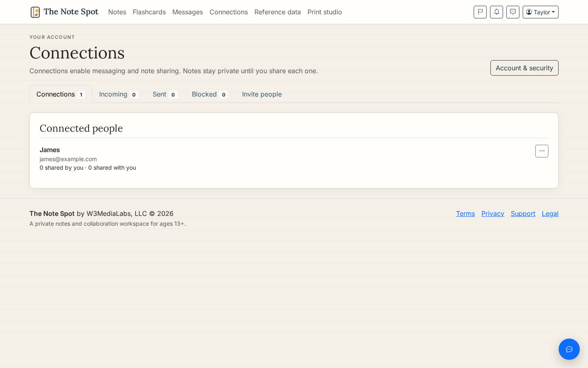
Task: Click the '0 shared by you' text
Action: [61, 168]
